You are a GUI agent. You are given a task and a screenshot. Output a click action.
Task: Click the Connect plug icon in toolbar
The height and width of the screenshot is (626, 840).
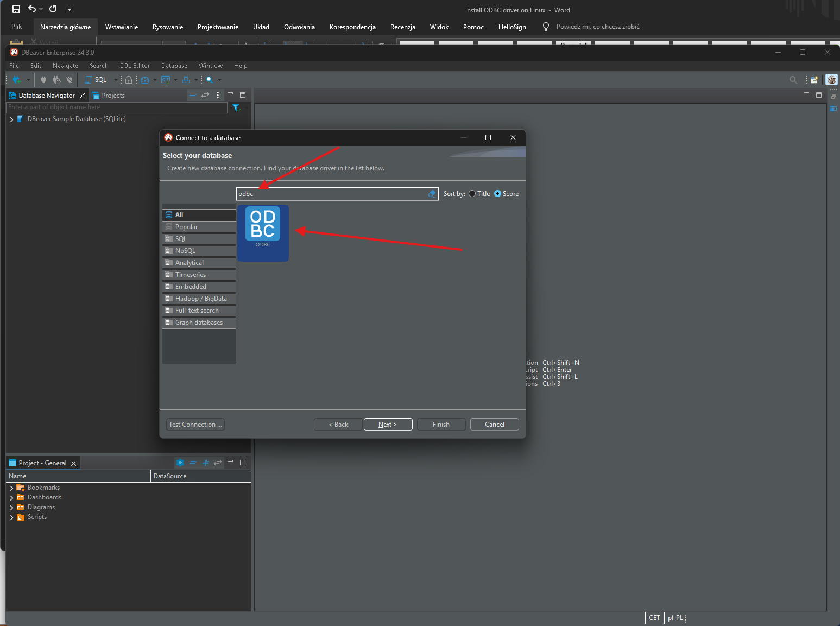coord(43,80)
